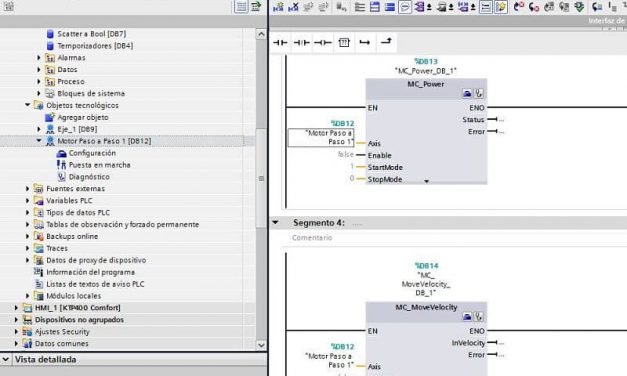The width and height of the screenshot is (627, 376).
Task: Expand the Alarmas folder
Action: click(x=39, y=58)
